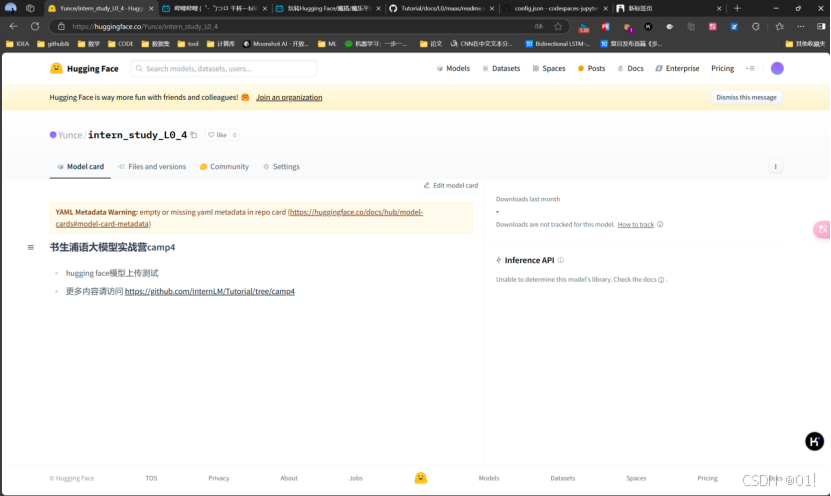Open the Edge profile icon in title bar

click(x=11, y=8)
